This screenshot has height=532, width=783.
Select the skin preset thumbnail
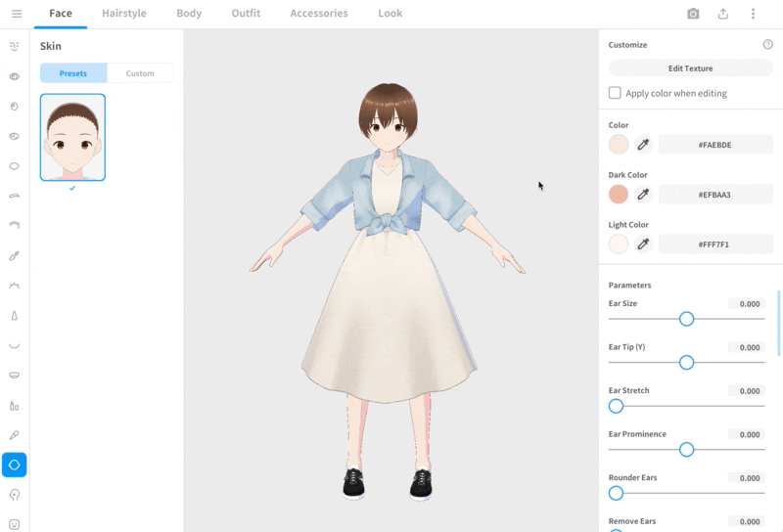tap(72, 138)
